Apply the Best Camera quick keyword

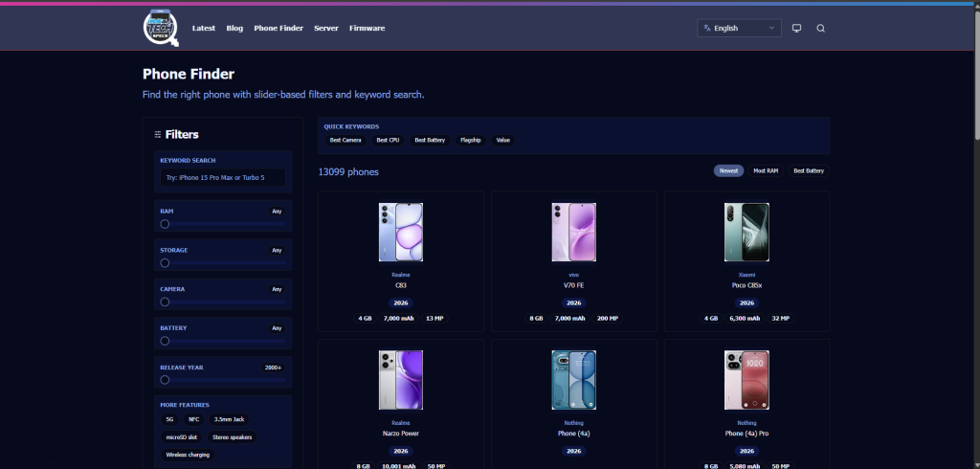point(345,140)
